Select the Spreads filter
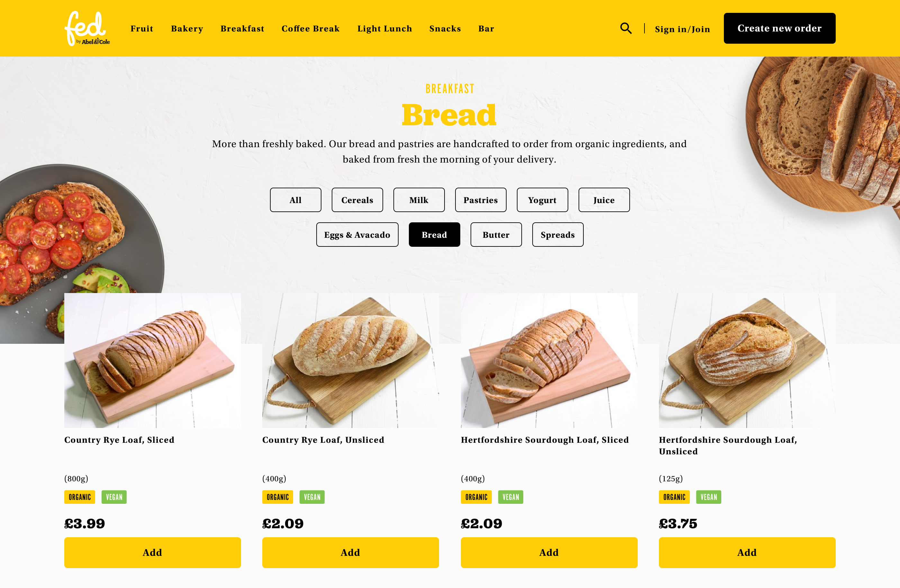The width and height of the screenshot is (900, 588). pyautogui.click(x=557, y=235)
